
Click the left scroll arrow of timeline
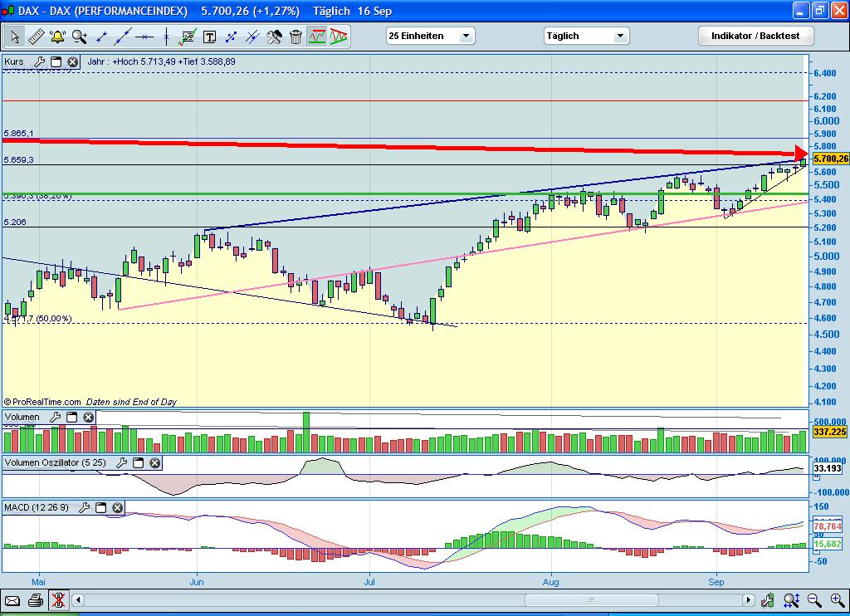(x=78, y=599)
